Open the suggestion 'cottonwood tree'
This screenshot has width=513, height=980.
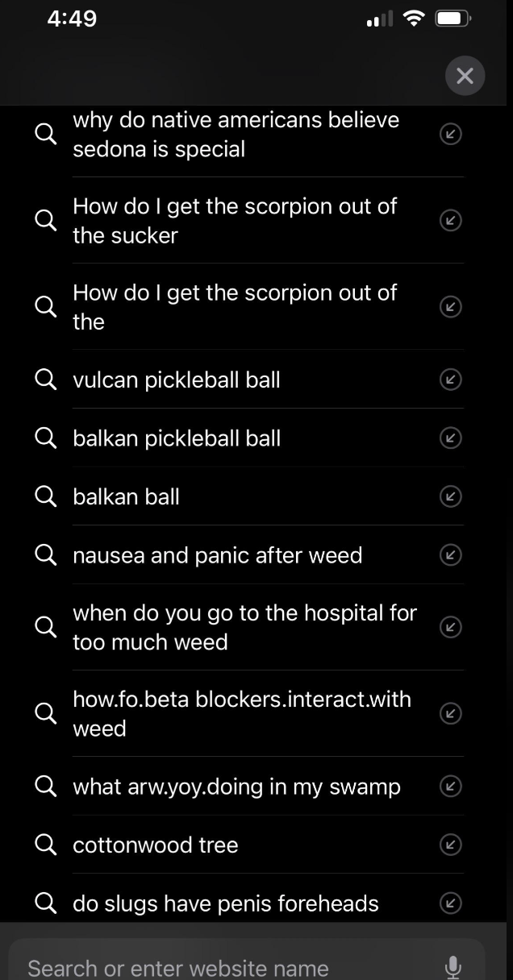(x=155, y=845)
